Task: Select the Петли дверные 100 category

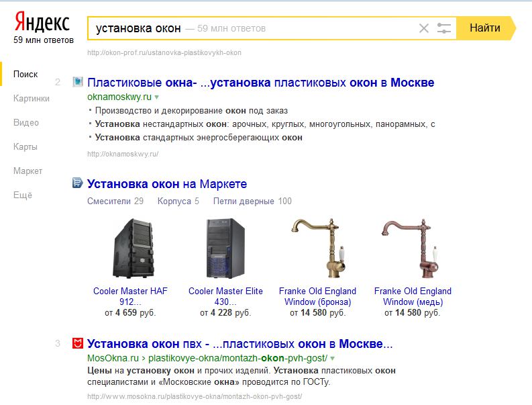Action: (252, 201)
